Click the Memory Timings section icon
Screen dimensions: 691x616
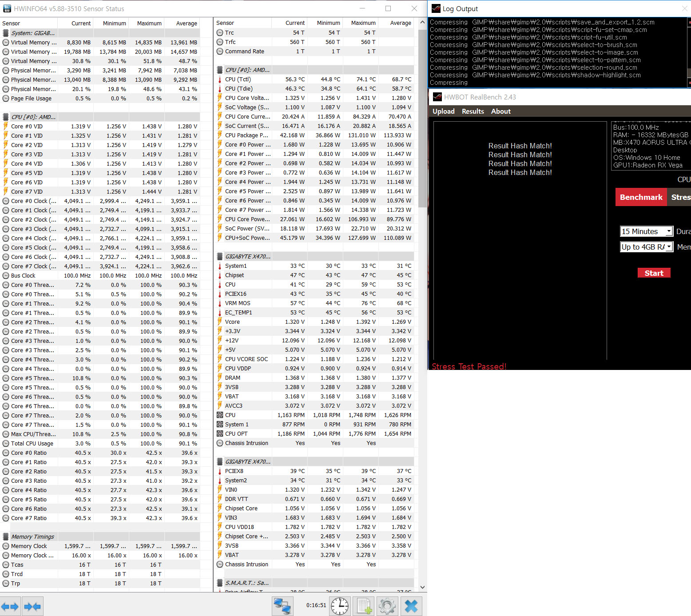coord(6,537)
